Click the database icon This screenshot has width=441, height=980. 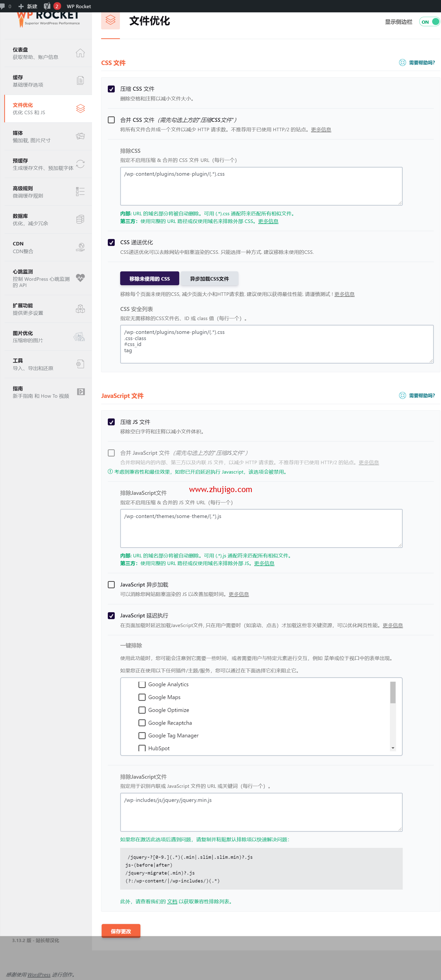click(80, 219)
